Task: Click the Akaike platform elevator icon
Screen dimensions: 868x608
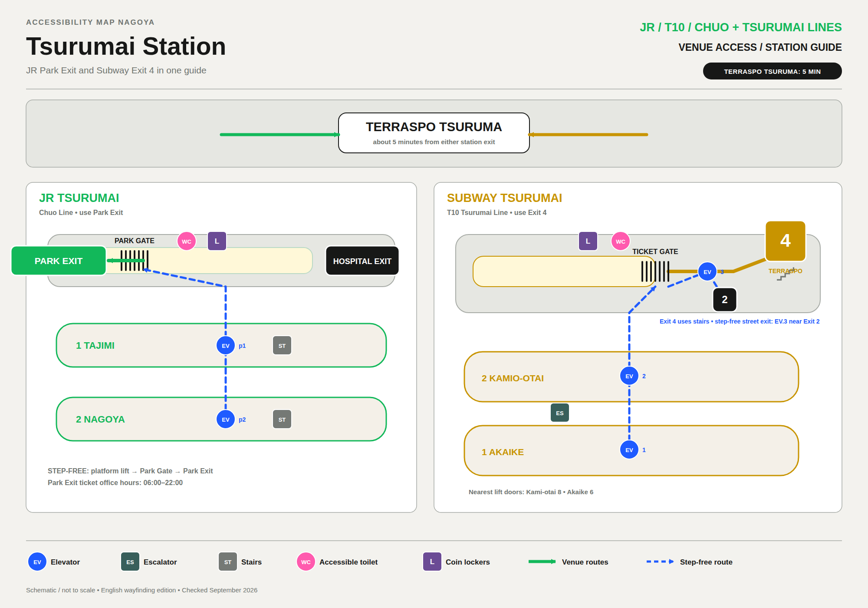Action: coord(629,449)
